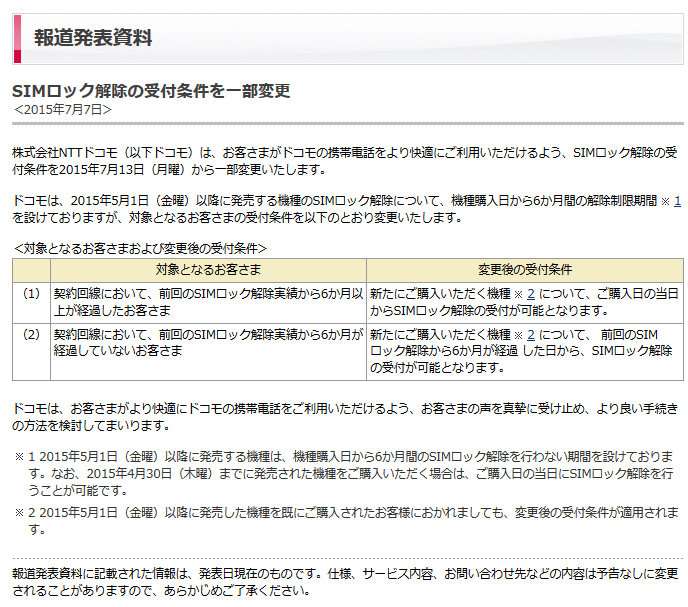Select table header 対象となるお客さま
This screenshot has height=607, width=688.
coord(208,269)
